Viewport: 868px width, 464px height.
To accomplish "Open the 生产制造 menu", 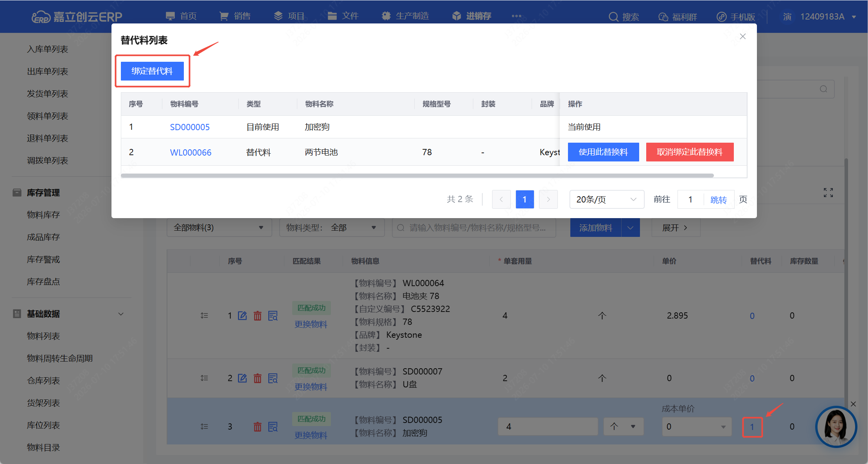I will coord(405,16).
